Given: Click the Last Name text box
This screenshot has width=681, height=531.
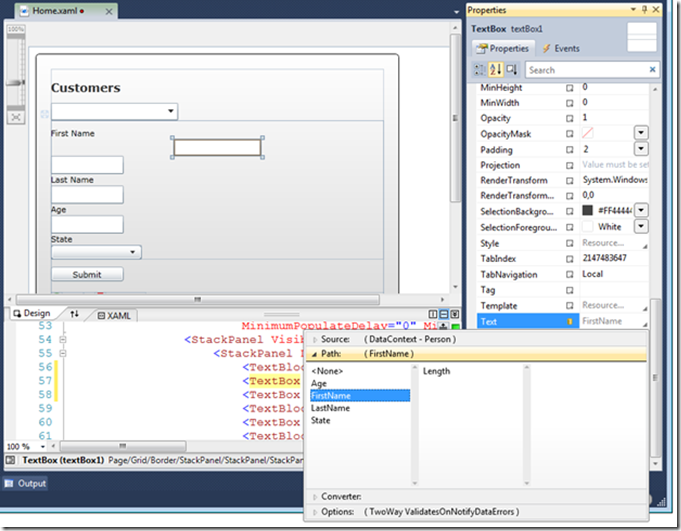Looking at the screenshot, I should tap(87, 195).
